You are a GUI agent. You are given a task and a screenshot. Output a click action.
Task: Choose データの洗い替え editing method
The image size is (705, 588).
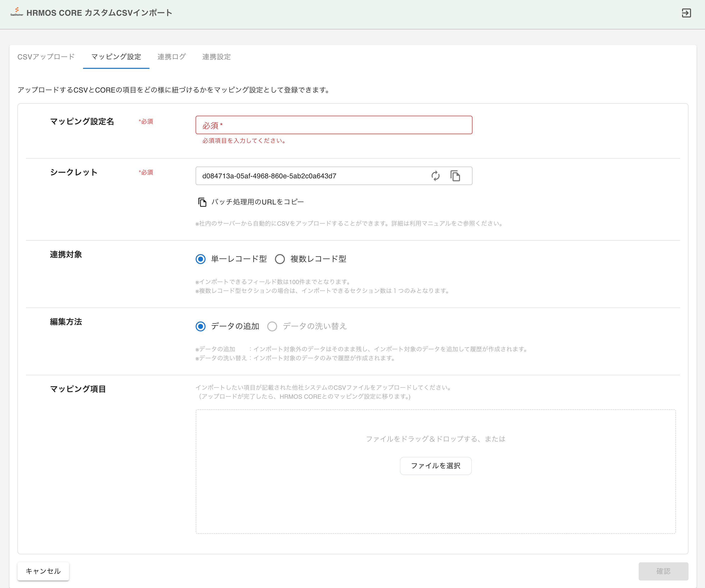272,326
